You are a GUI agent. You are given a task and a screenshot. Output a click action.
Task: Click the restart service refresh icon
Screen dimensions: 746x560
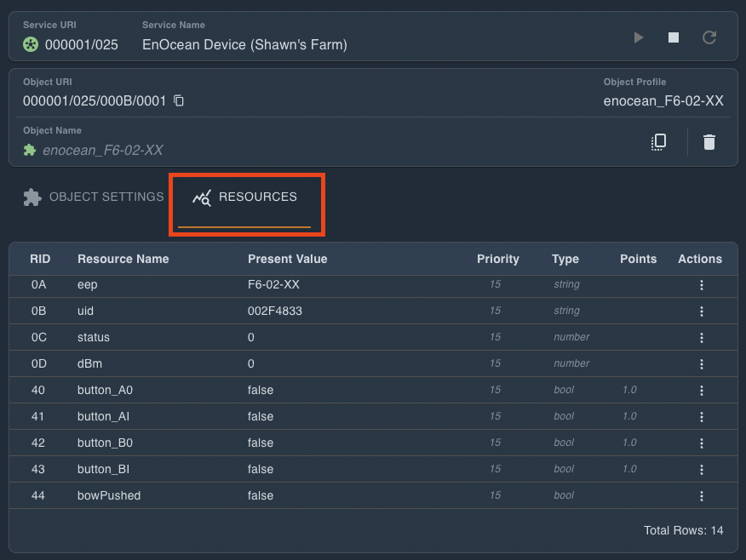(709, 37)
